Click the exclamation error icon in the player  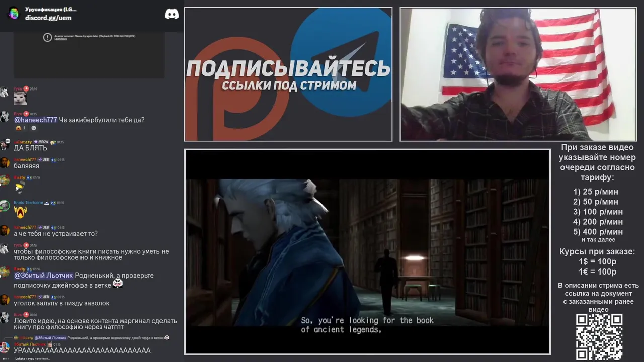tap(47, 37)
